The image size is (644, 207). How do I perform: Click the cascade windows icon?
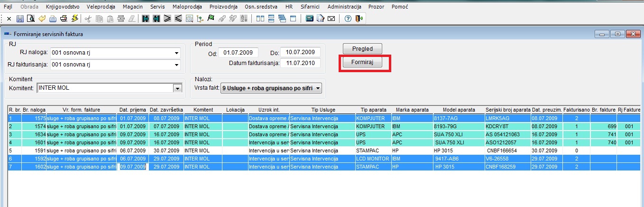click(282, 19)
